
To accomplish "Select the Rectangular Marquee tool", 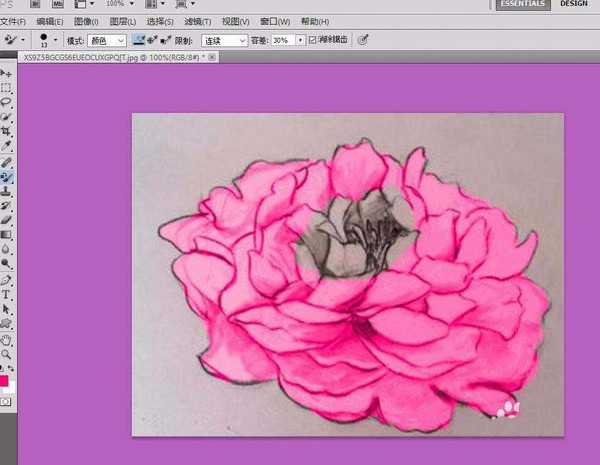I will point(6,88).
